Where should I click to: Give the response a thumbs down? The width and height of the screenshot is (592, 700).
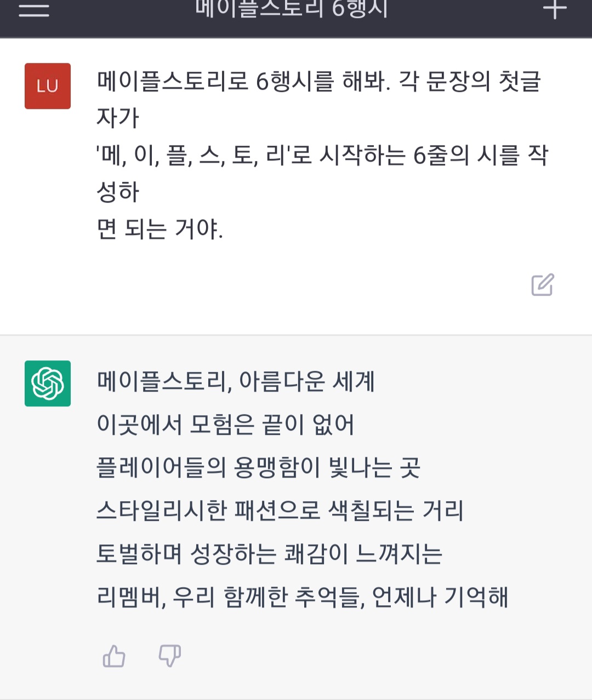170,656
